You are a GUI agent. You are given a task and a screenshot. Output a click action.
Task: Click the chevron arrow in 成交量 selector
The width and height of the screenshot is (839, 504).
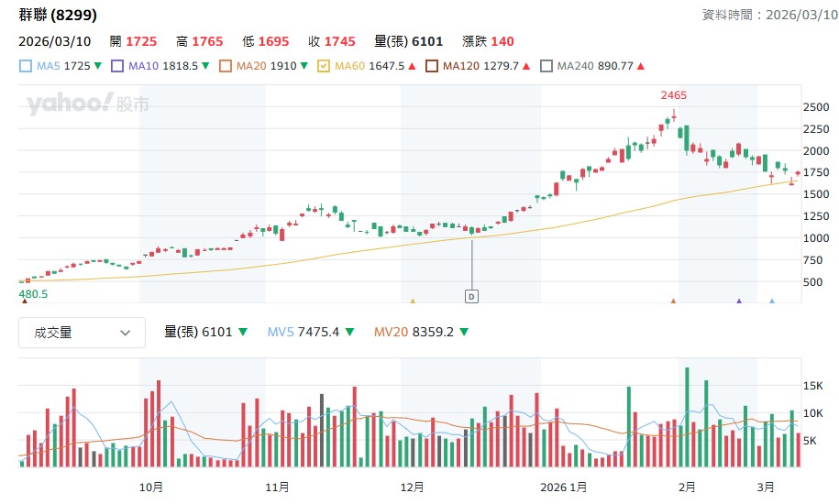click(126, 333)
